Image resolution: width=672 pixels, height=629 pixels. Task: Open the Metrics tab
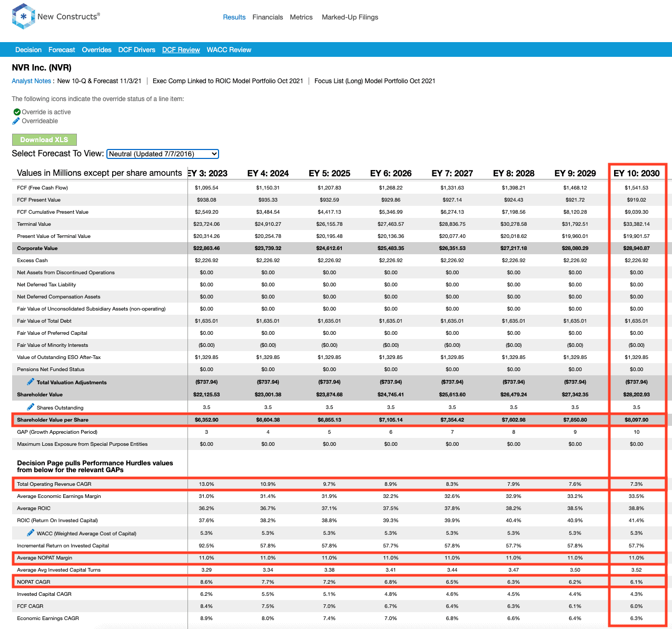click(301, 17)
